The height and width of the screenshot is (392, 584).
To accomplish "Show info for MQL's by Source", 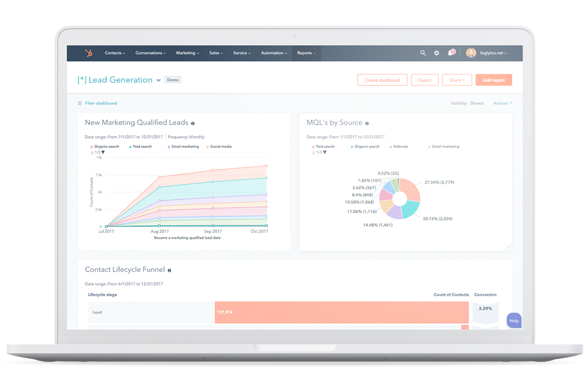I will tap(367, 123).
